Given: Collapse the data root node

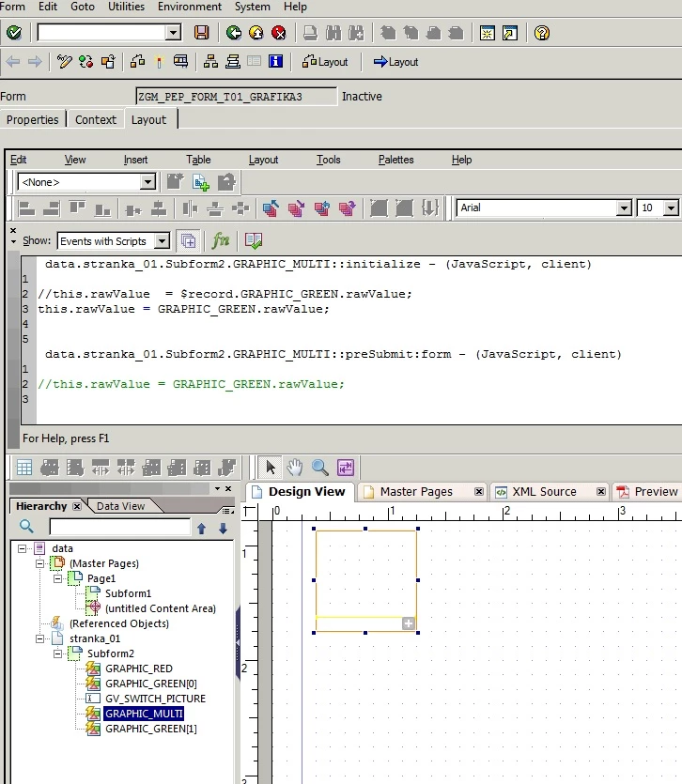Looking at the screenshot, I should (x=22, y=548).
